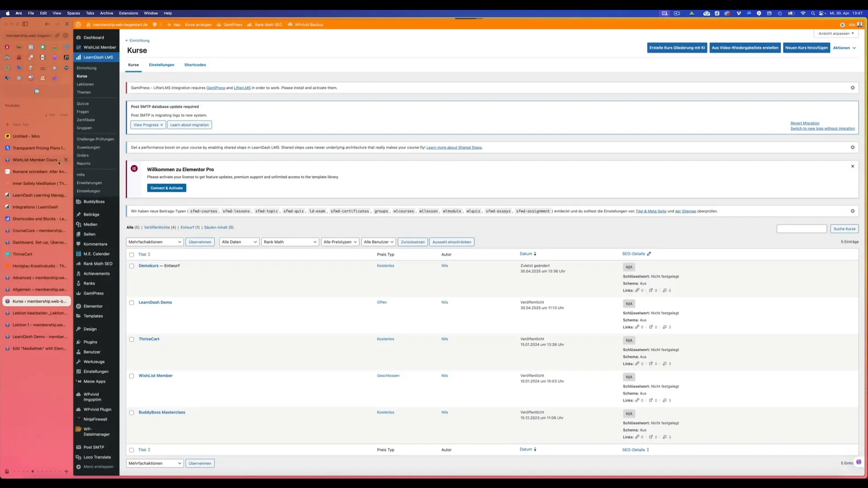
Task: Click the WordPress logo in admin bar
Action: click(79, 24)
